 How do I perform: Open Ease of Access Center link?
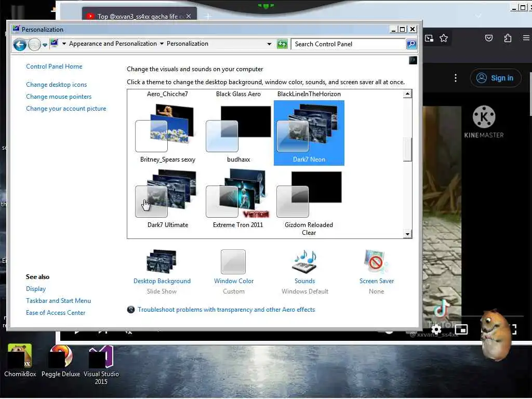56,313
